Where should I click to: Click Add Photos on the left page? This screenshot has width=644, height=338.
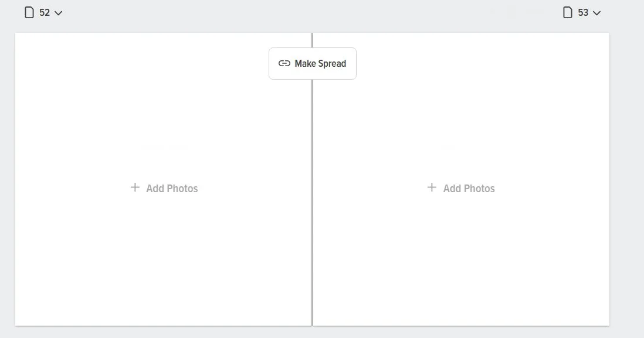click(x=164, y=188)
